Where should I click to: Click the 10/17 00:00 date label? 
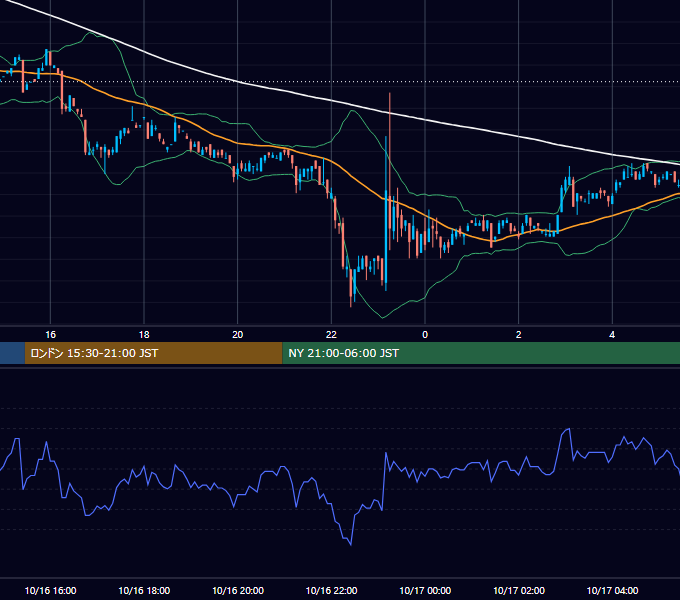coord(425,590)
